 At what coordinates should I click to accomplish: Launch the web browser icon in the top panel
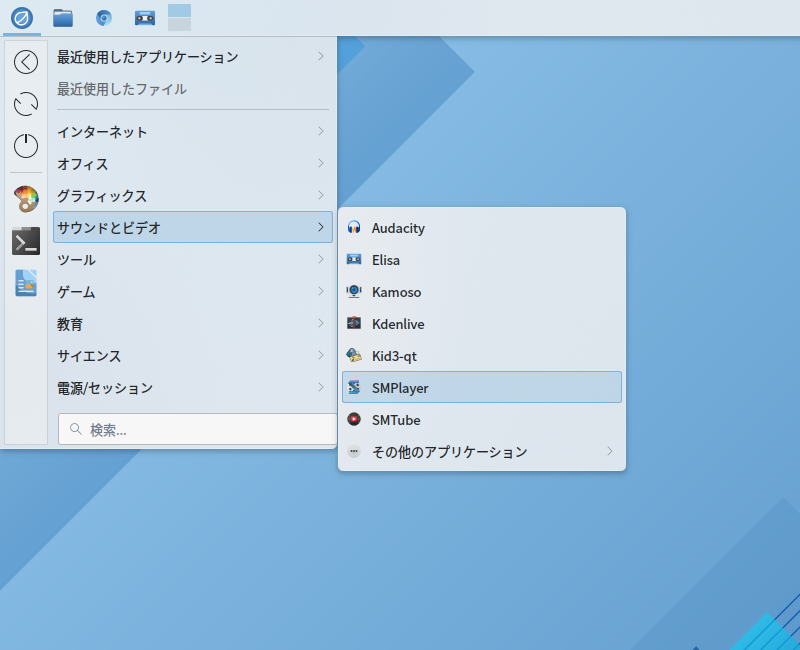104,18
